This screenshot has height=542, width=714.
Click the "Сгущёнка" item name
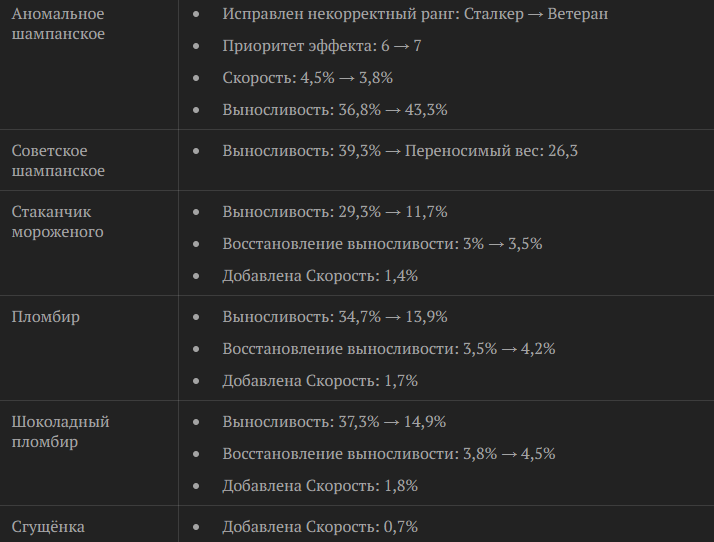click(48, 526)
